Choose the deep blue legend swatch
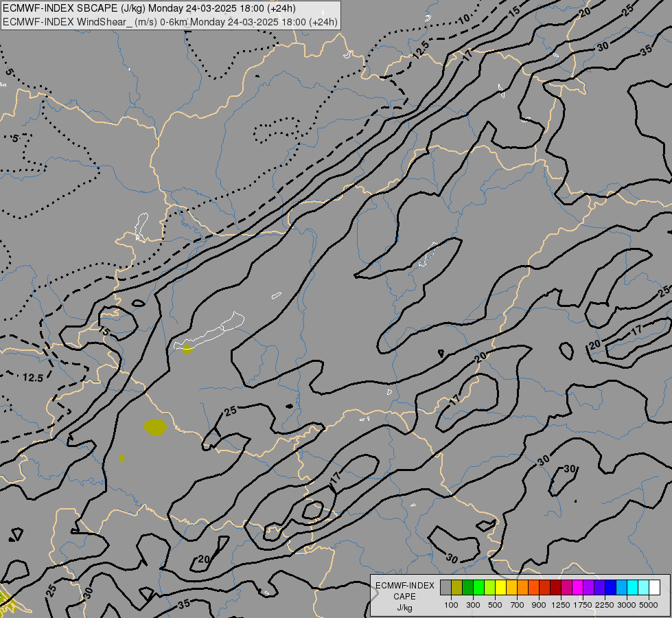672x618 pixels. click(x=610, y=587)
